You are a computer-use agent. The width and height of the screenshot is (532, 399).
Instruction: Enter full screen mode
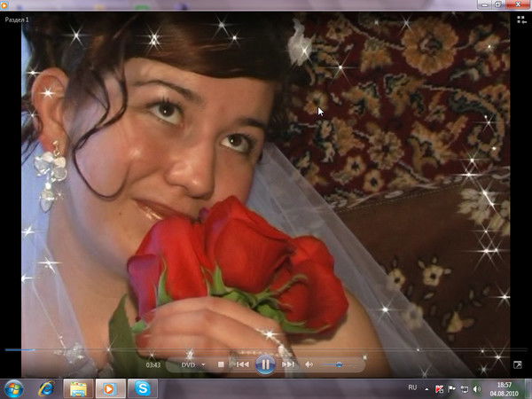[x=518, y=364]
